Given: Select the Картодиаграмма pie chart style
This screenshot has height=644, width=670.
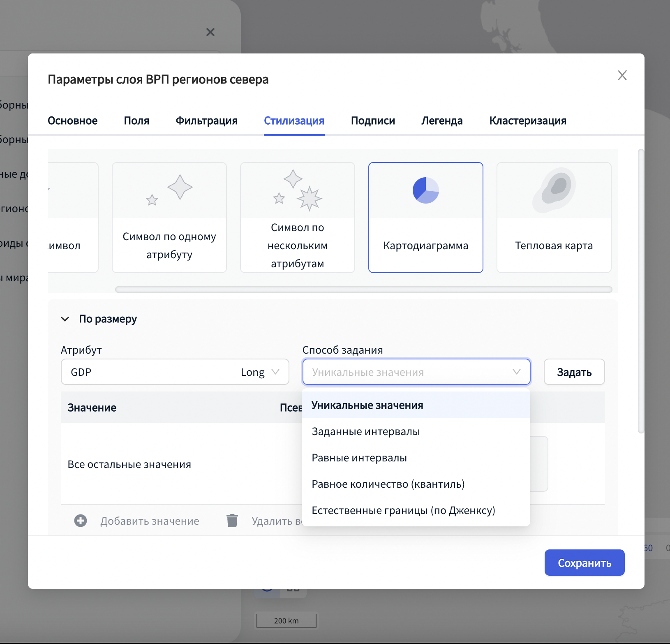Looking at the screenshot, I should pos(425,217).
